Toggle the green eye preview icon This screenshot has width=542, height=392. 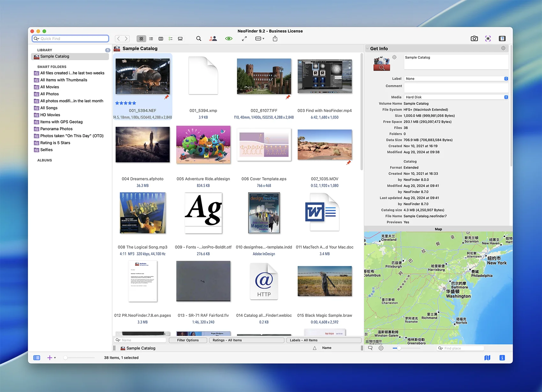(229, 39)
